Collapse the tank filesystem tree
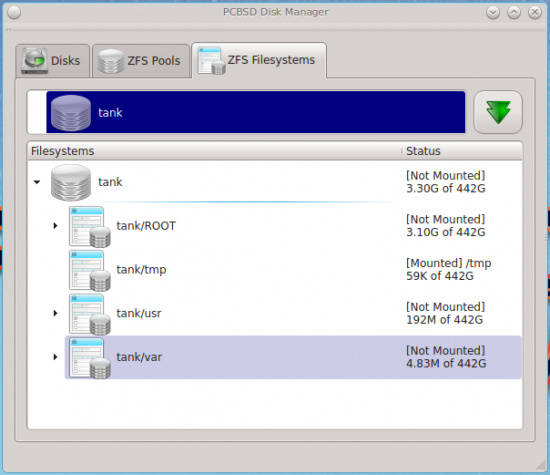 tap(37, 182)
